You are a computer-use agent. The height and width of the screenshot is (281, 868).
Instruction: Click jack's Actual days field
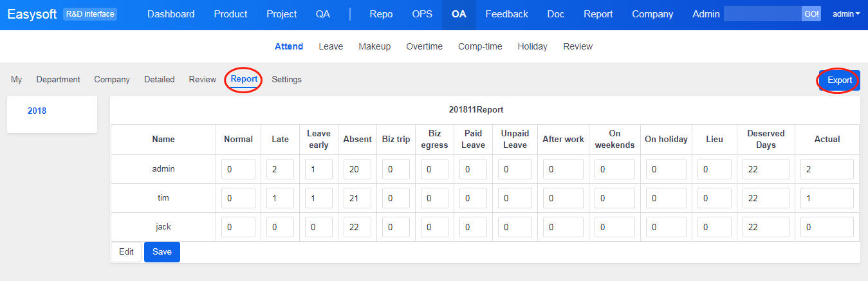pyautogui.click(x=826, y=227)
